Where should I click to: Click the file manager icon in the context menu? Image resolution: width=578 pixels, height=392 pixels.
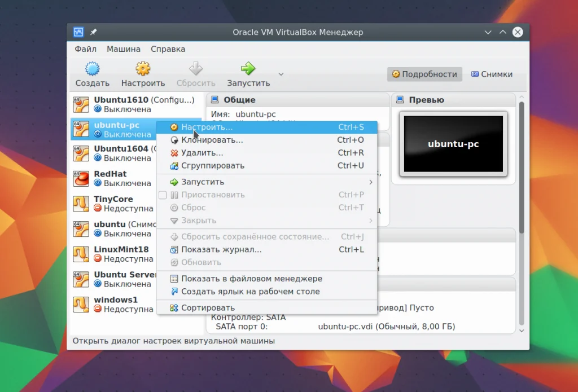[x=174, y=279]
